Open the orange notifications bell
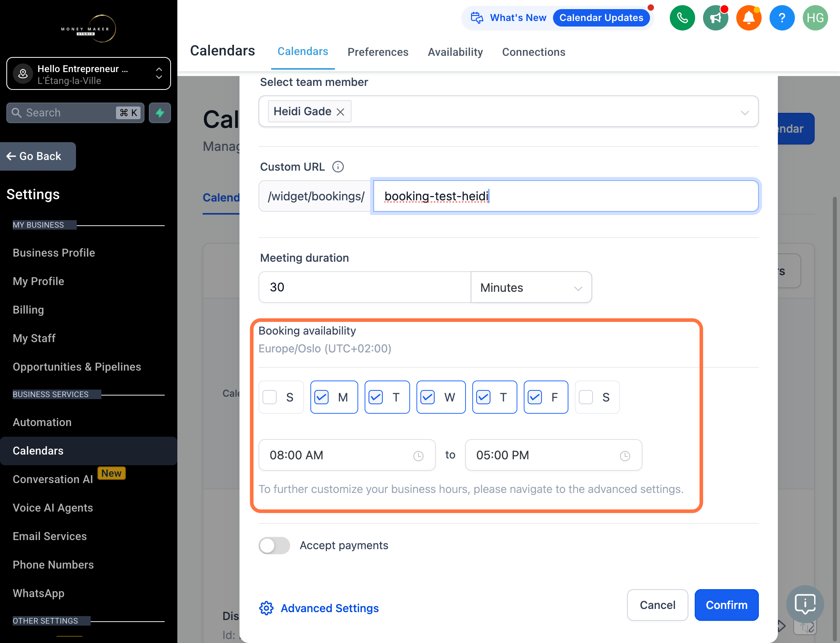 (749, 18)
